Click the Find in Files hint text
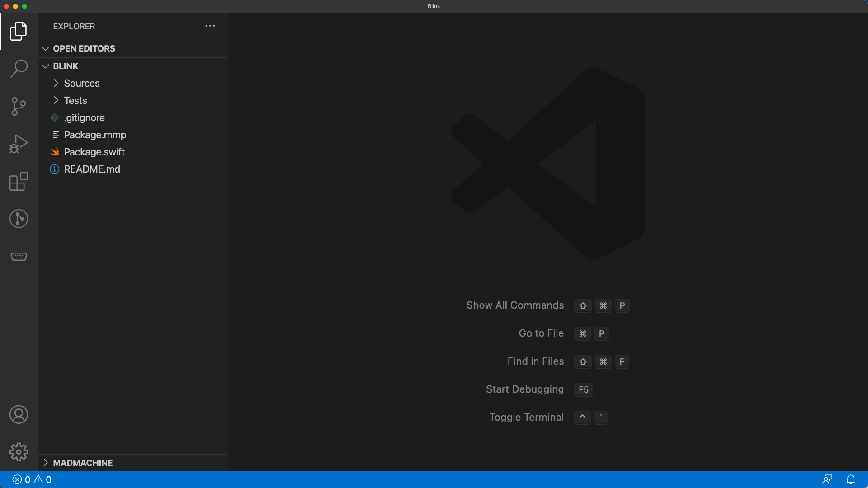 (x=535, y=361)
